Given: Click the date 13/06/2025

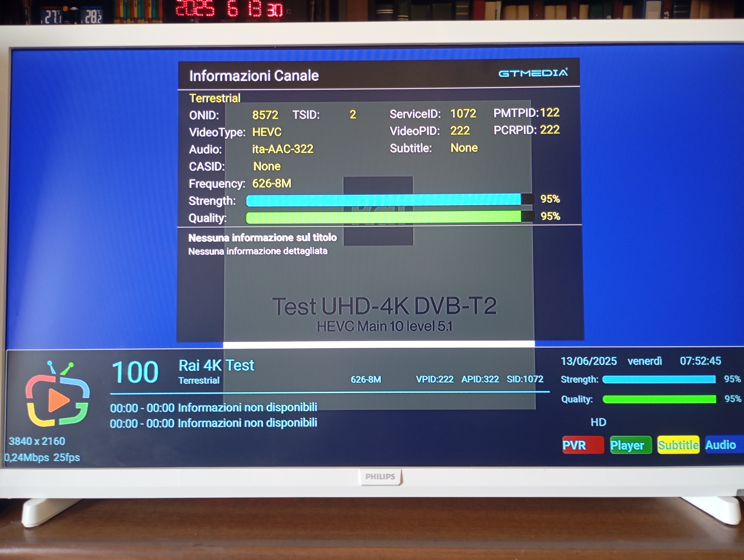Looking at the screenshot, I should [589, 361].
